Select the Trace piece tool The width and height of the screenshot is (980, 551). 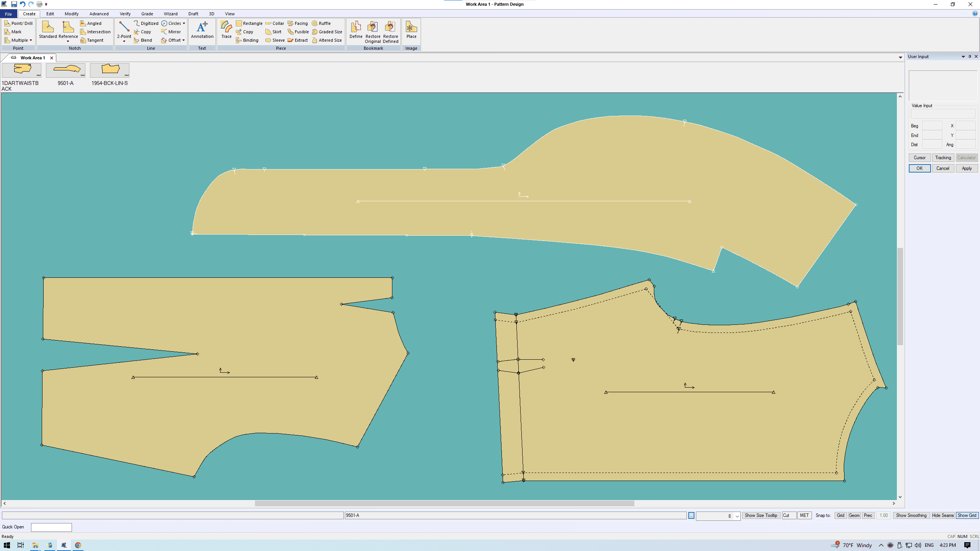226,30
